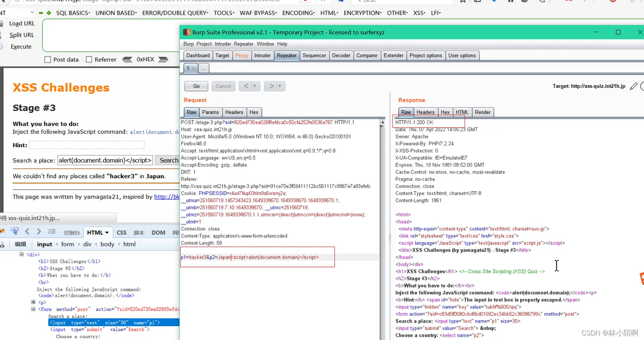The height and width of the screenshot is (340, 644).
Task: Click Firebug forward arrow icon
Action: 39,231
